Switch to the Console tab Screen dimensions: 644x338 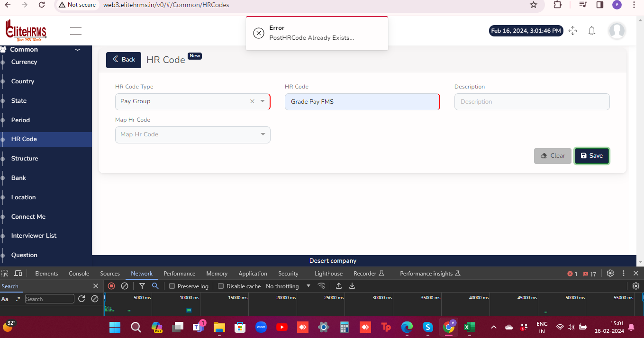tap(79, 273)
